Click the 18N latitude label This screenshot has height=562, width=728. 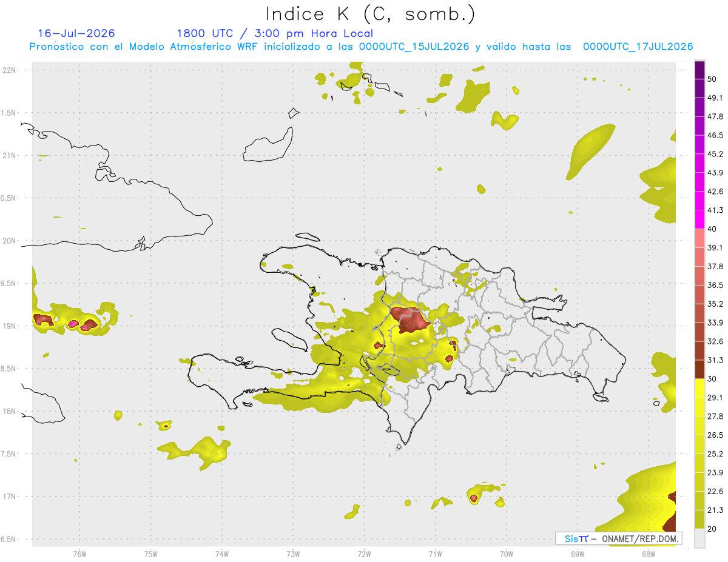10,411
